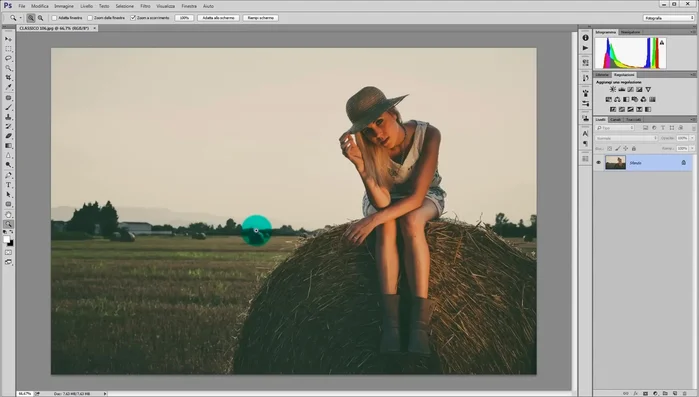Open the File menu
699x397 pixels.
click(x=21, y=6)
